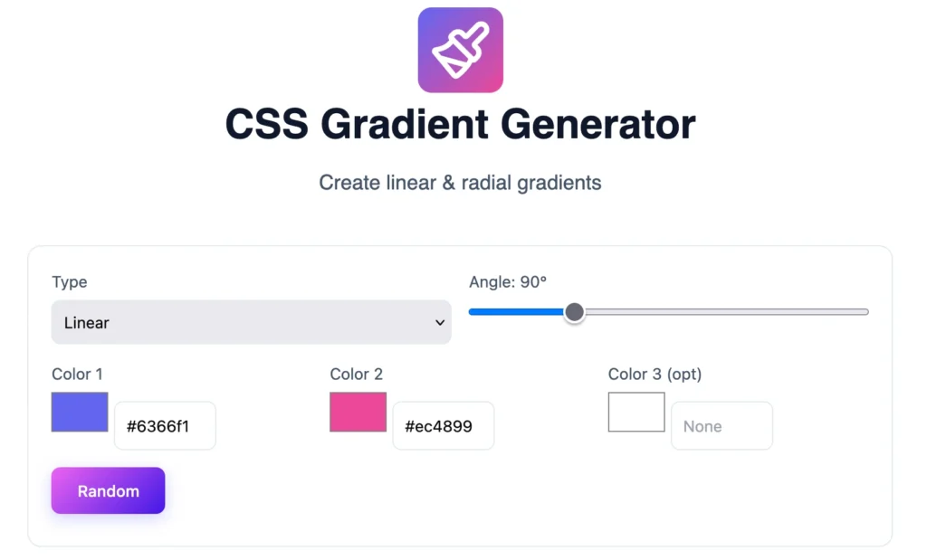The image size is (927, 560).
Task: Click the Create linear & radial gradients subtitle
Action: [x=460, y=182]
